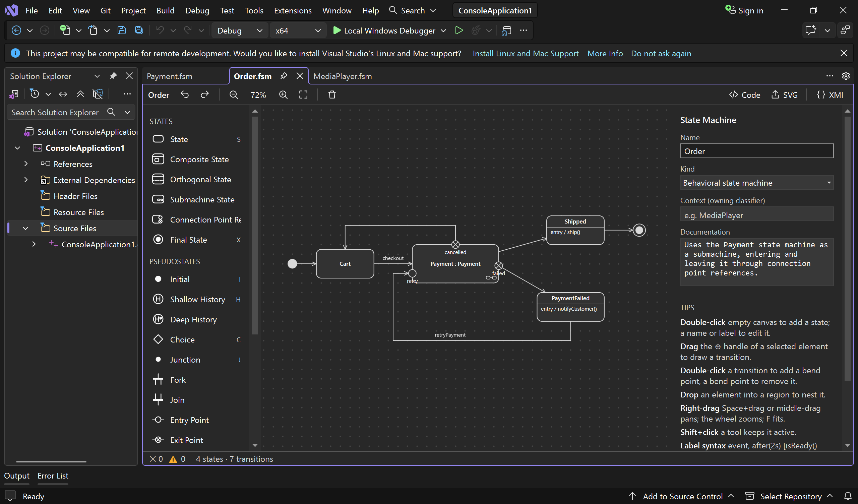Screen dimensions: 858x504
Task: Open the Code view button
Action: (745, 95)
